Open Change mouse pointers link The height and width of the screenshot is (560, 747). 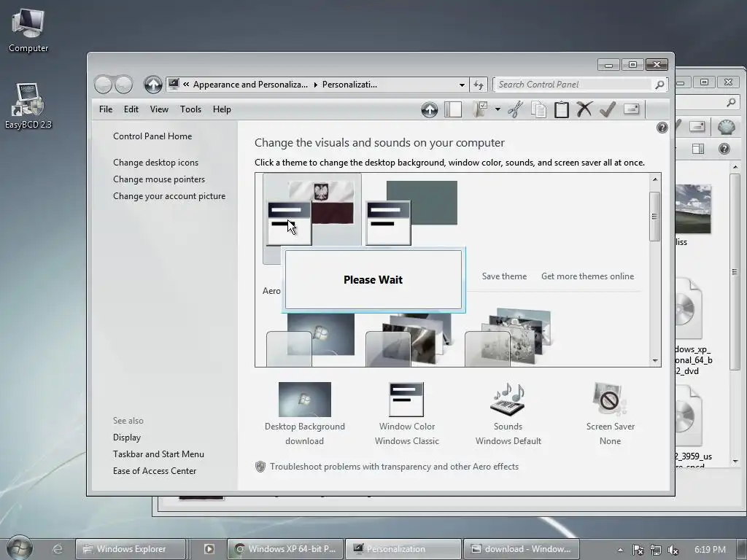click(159, 179)
